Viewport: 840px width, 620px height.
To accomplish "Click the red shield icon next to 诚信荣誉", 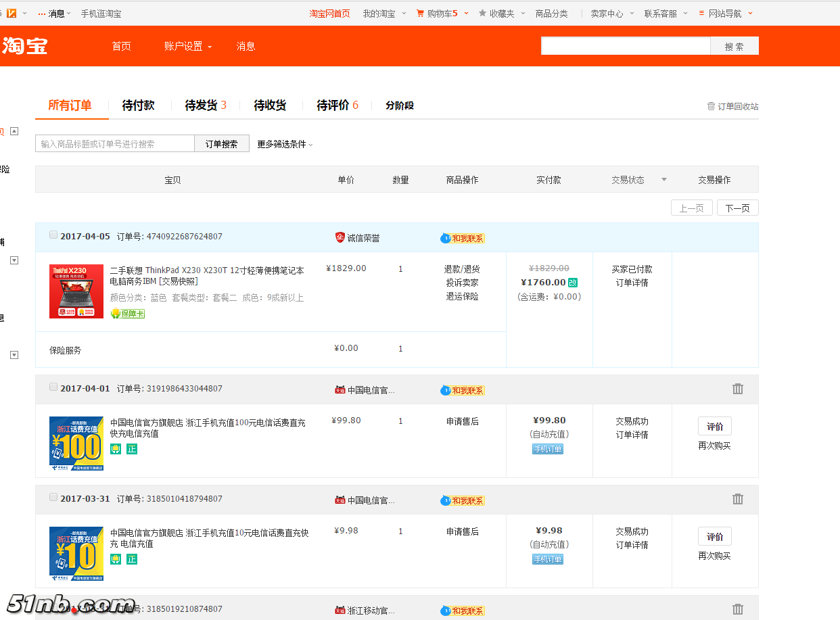I will click(340, 237).
